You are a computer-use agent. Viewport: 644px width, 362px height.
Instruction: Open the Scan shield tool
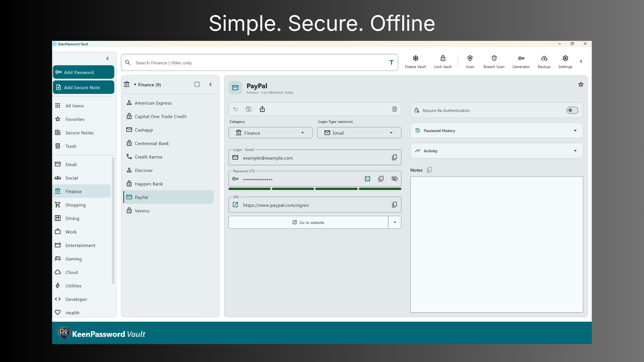(x=470, y=62)
